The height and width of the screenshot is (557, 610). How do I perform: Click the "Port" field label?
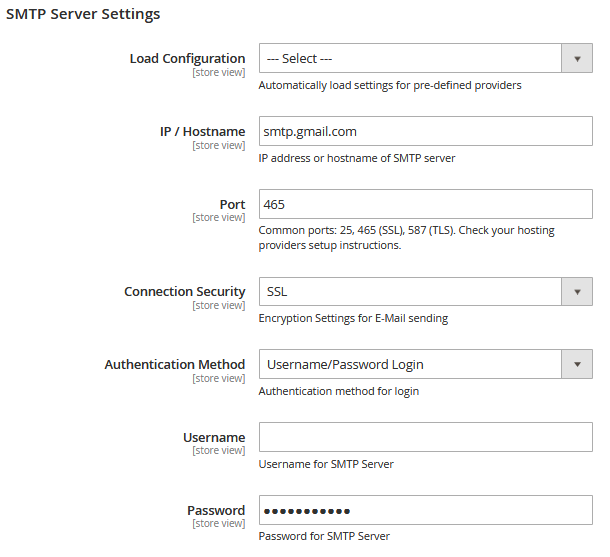[x=232, y=204]
